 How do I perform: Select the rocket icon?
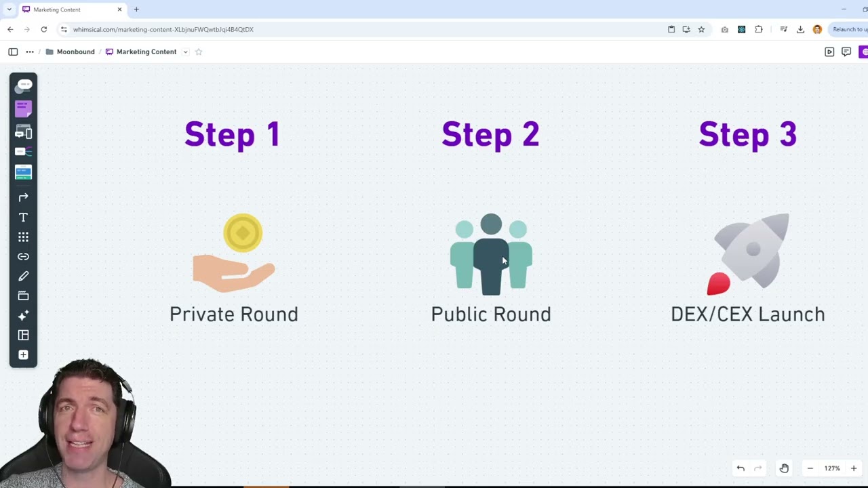tap(748, 254)
